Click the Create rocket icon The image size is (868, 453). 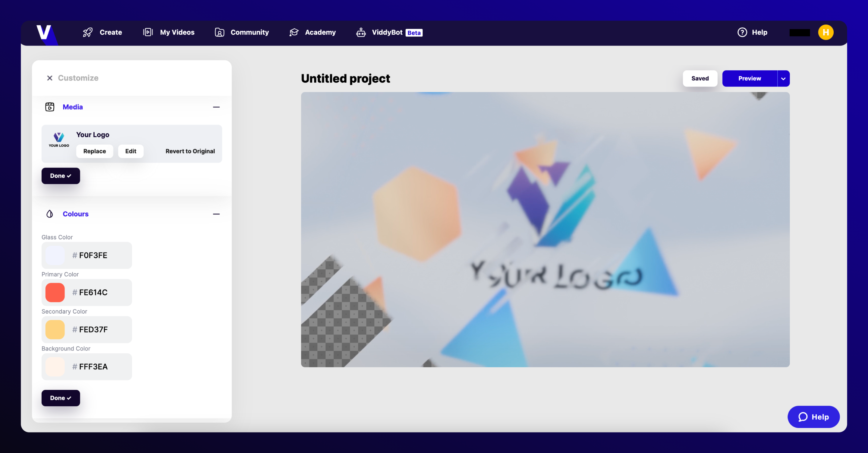[x=88, y=32]
